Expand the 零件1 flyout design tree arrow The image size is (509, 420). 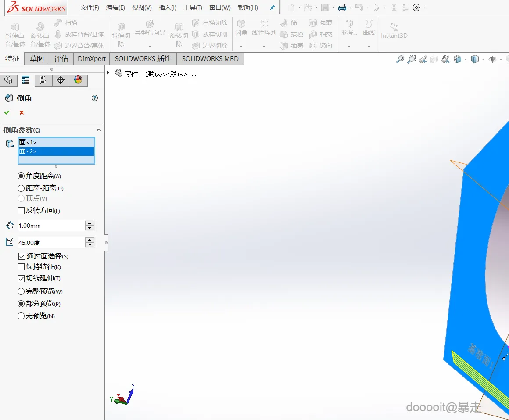[108, 73]
